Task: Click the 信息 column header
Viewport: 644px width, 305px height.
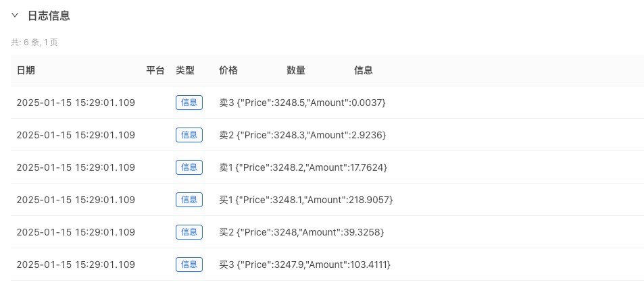Action: (x=364, y=70)
